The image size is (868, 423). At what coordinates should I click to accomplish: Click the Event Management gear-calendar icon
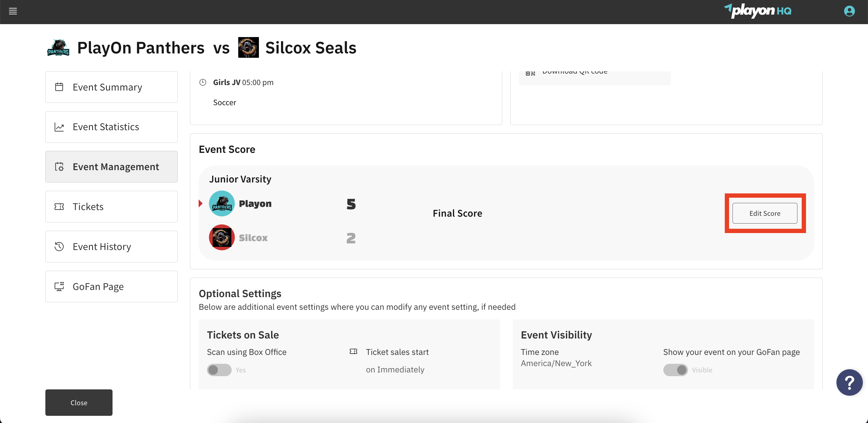tap(59, 166)
